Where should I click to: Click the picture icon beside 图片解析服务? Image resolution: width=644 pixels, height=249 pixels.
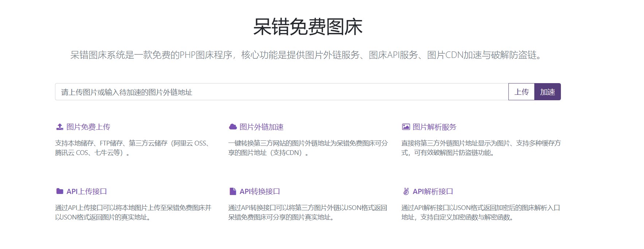(x=406, y=127)
